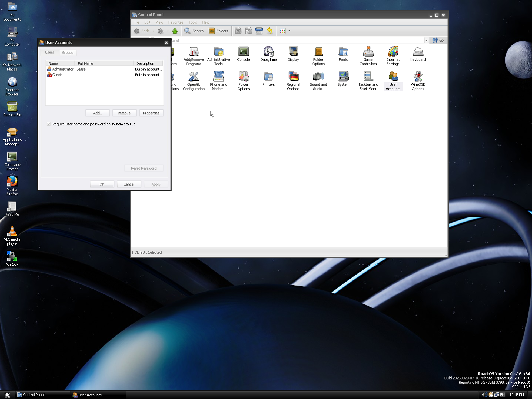Open the Printers folder icon
Screen dimensions: 532x399
point(268,78)
